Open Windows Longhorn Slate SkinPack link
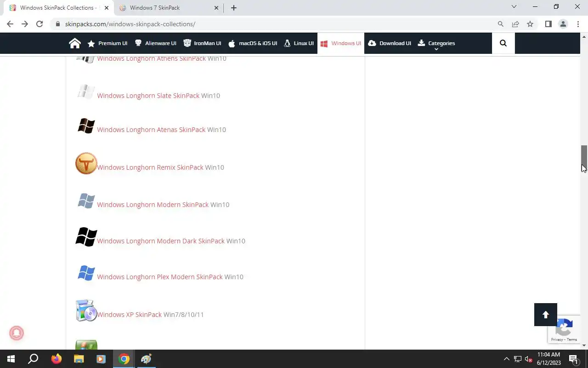588x368 pixels. [x=148, y=96]
